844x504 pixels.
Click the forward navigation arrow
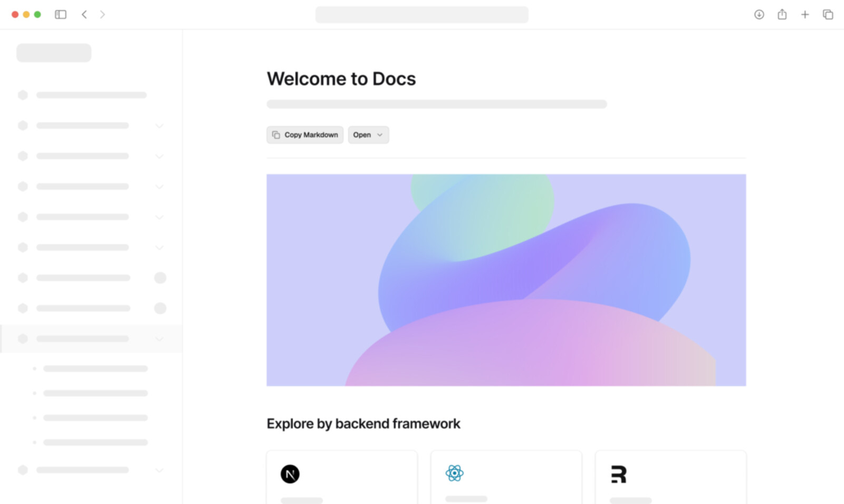click(103, 14)
